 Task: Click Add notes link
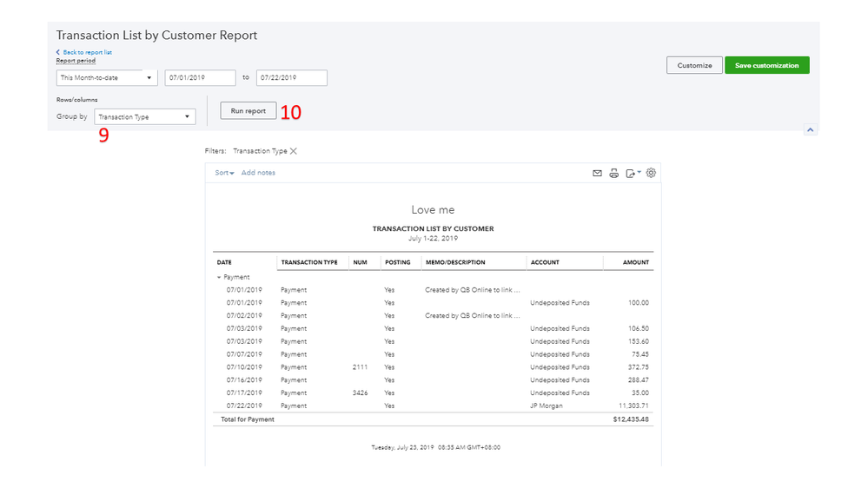pyautogui.click(x=258, y=173)
